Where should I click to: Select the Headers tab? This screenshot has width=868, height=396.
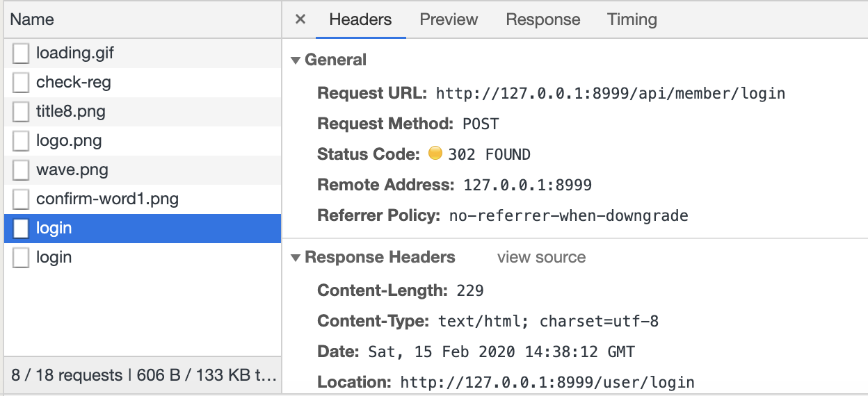tap(360, 19)
